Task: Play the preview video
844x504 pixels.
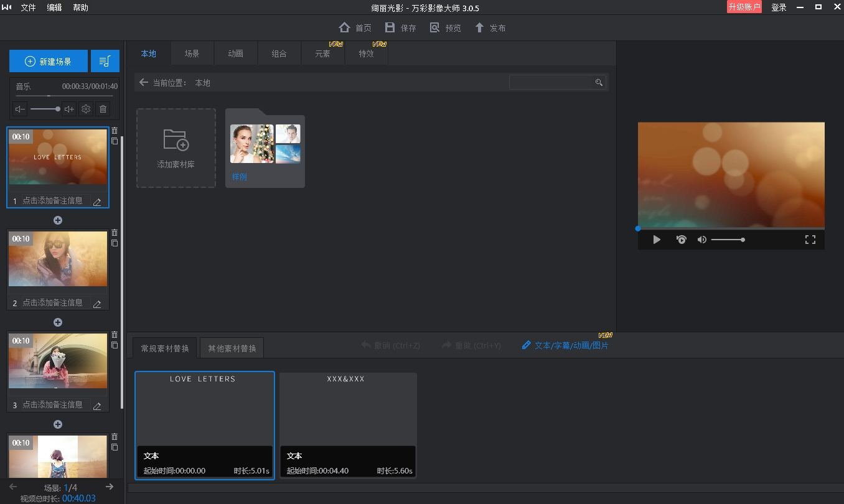Action: (x=657, y=240)
